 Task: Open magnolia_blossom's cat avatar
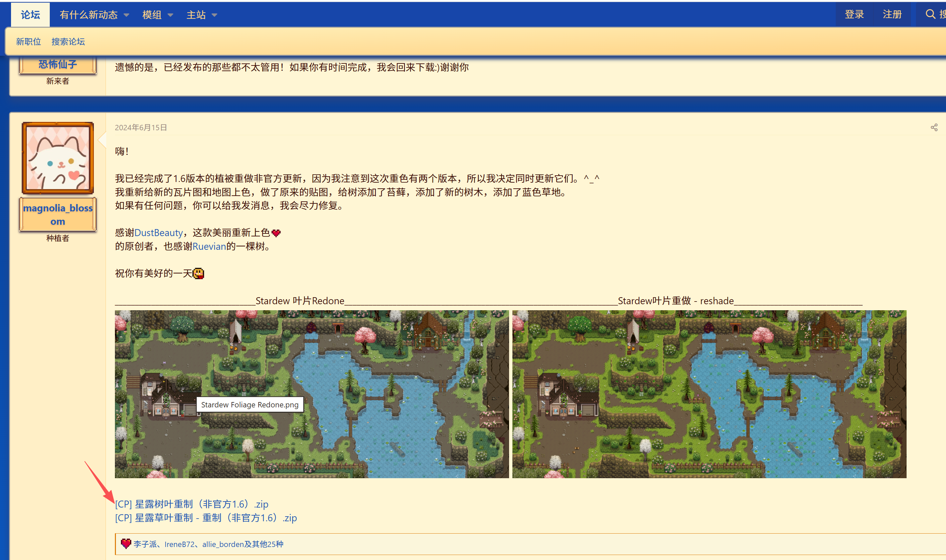[x=58, y=158]
